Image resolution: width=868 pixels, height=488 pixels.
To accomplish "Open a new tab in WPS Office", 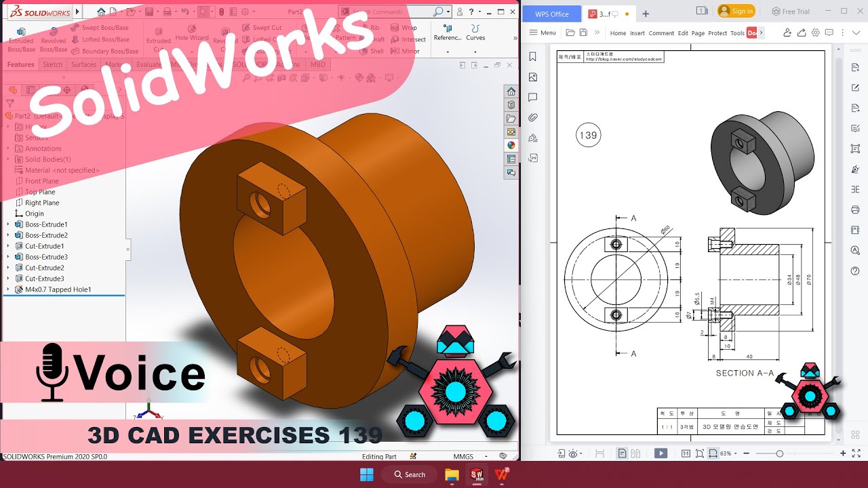I will pyautogui.click(x=646, y=14).
